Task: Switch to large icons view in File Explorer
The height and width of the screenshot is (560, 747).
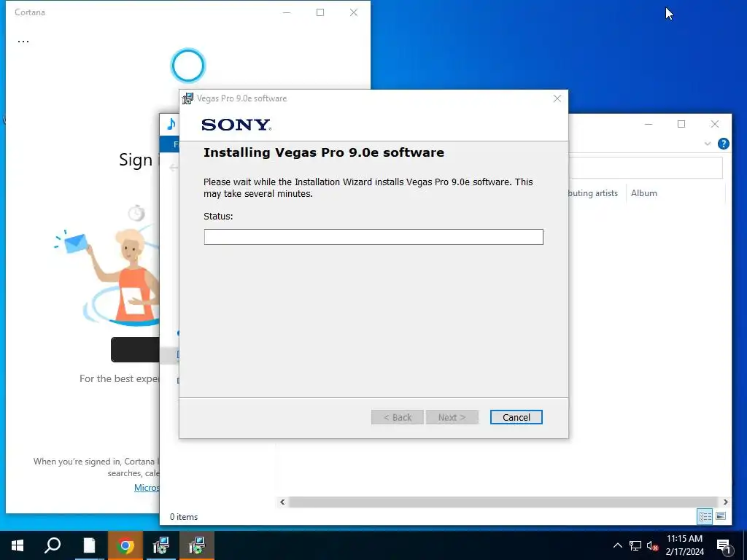Action: tap(721, 516)
